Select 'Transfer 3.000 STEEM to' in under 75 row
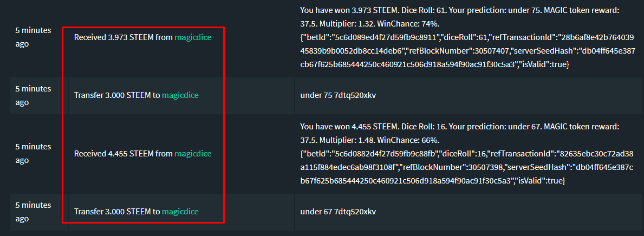Image resolution: width=644 pixels, height=236 pixels. (117, 95)
